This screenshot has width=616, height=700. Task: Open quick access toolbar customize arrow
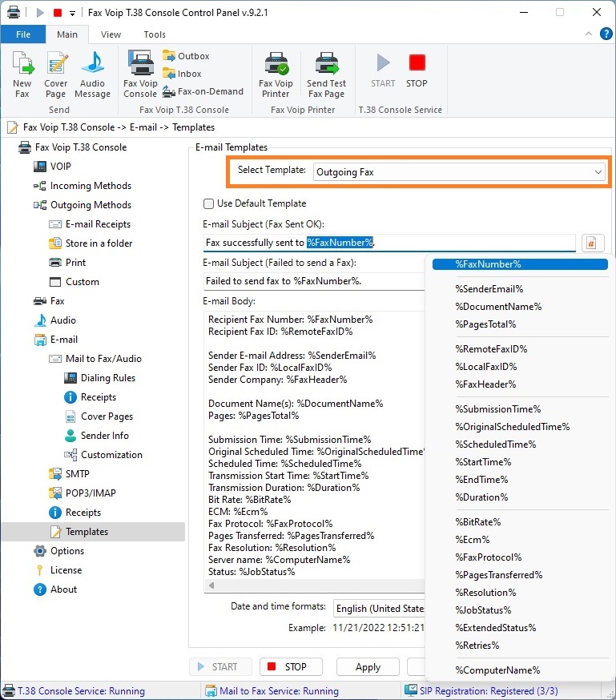coord(72,13)
